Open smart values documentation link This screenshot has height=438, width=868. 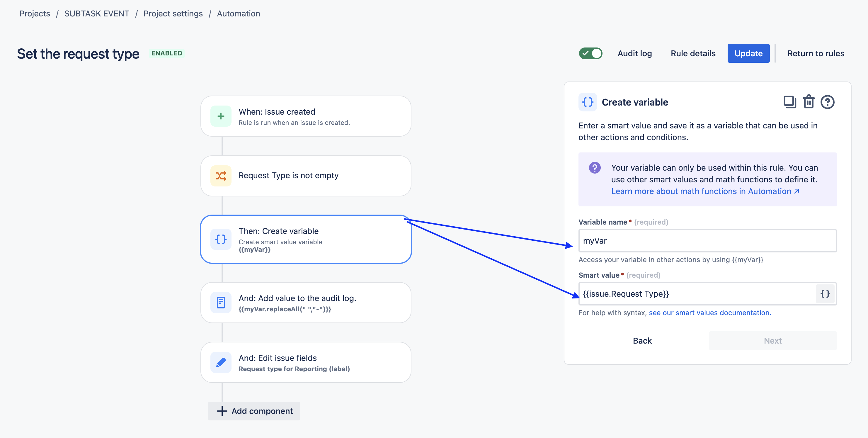pyautogui.click(x=710, y=313)
